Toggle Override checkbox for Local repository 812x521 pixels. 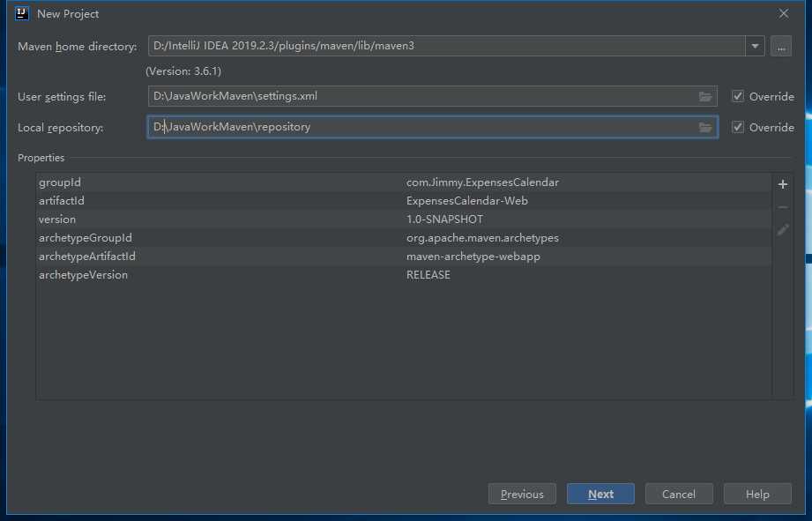(x=737, y=128)
